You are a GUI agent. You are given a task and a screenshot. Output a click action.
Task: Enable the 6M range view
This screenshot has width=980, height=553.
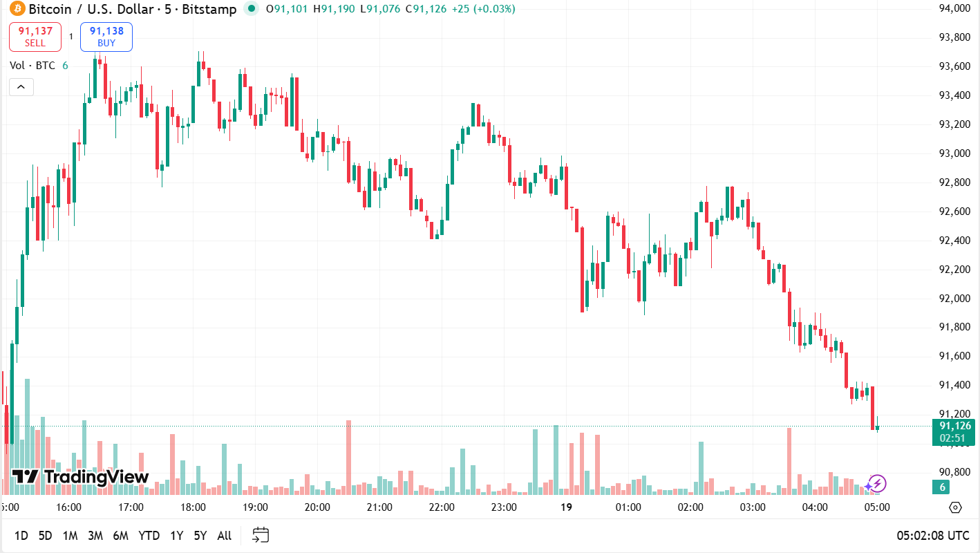[122, 535]
